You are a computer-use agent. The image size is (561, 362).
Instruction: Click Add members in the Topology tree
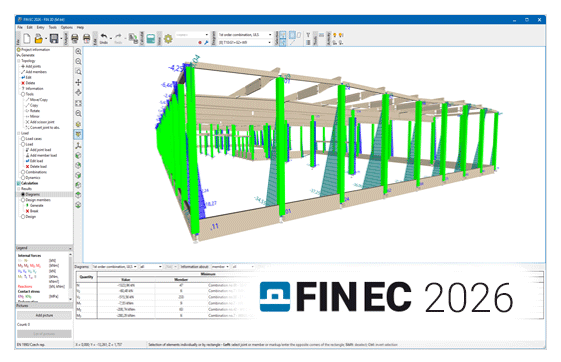[x=36, y=72]
